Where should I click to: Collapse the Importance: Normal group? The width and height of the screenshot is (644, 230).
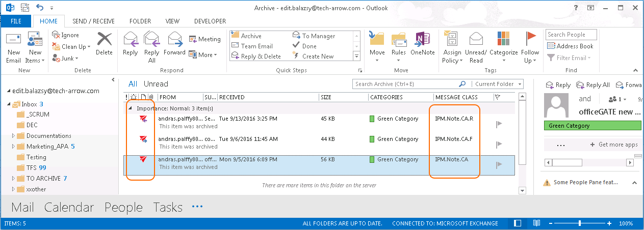pos(130,108)
